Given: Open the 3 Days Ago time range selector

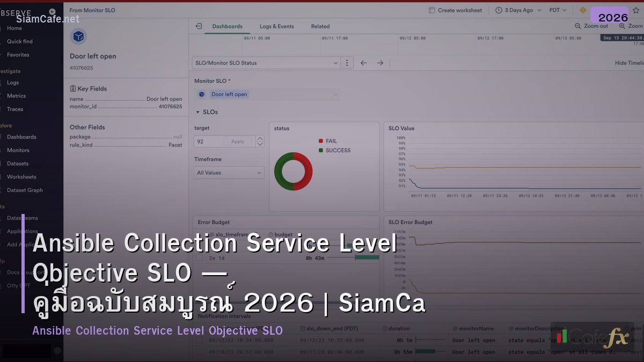Looking at the screenshot, I should 517,10.
